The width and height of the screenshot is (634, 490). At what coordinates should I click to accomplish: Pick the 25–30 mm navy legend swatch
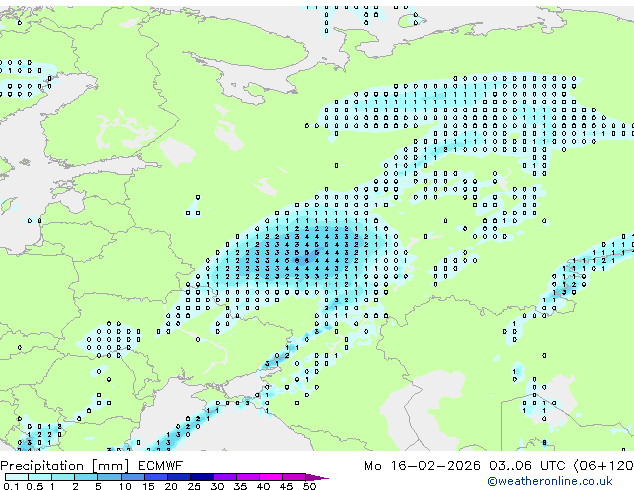point(202,477)
